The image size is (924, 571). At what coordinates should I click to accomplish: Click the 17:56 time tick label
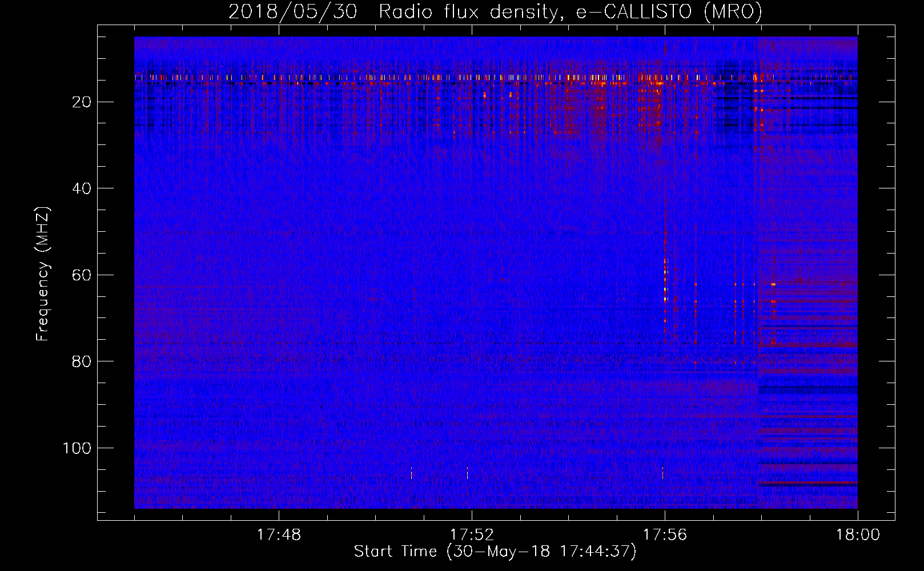point(665,535)
